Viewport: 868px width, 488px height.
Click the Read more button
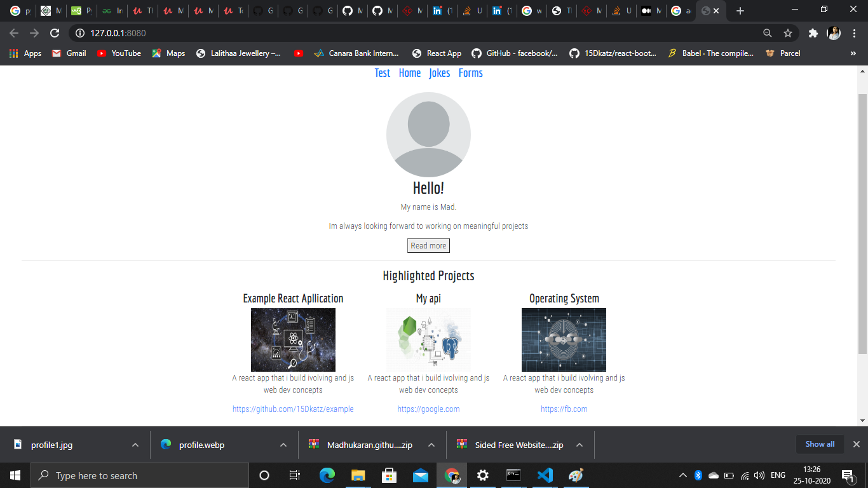[428, 246]
